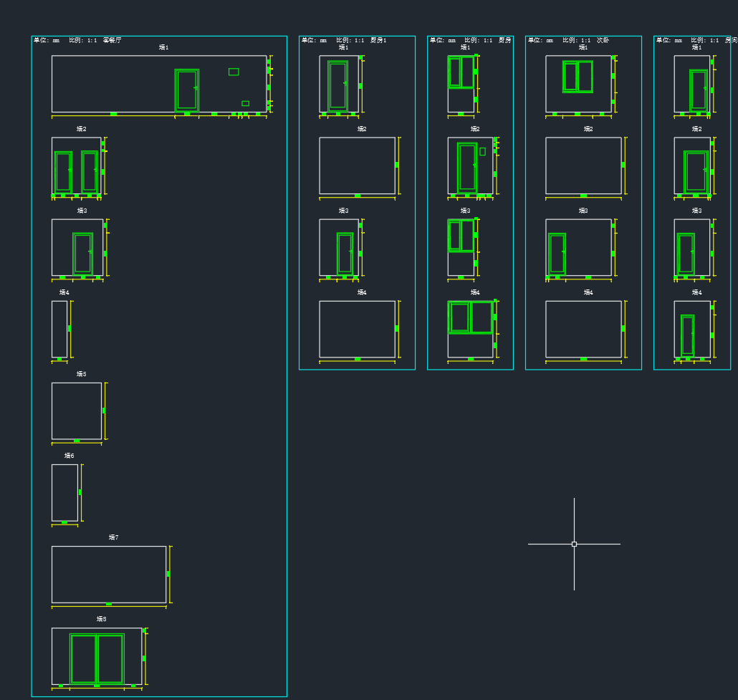The image size is (738, 700).
Task: Click inside the 客餐厅 墙5 wall outline
Action: pyautogui.click(x=77, y=411)
